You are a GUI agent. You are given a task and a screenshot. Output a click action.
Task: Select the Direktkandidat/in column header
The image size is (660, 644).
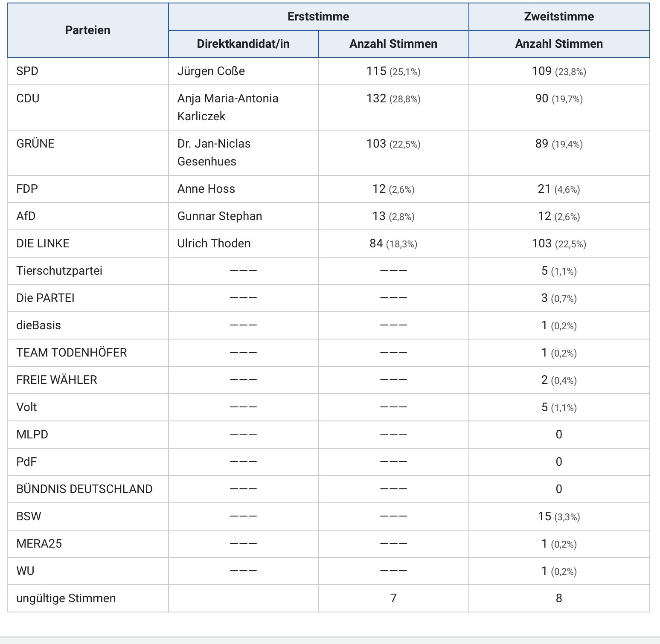click(243, 44)
